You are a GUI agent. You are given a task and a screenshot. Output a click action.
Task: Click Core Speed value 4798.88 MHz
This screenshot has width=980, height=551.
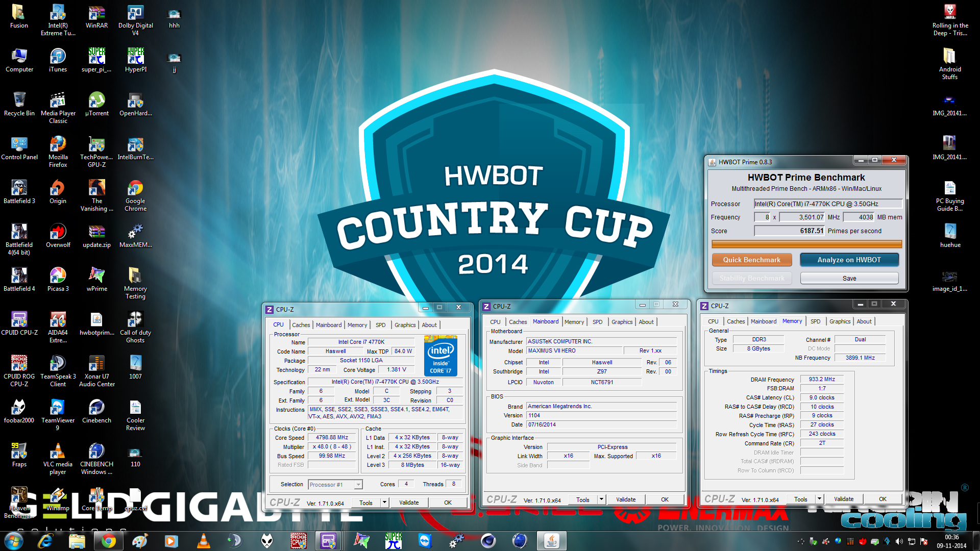coord(332,438)
